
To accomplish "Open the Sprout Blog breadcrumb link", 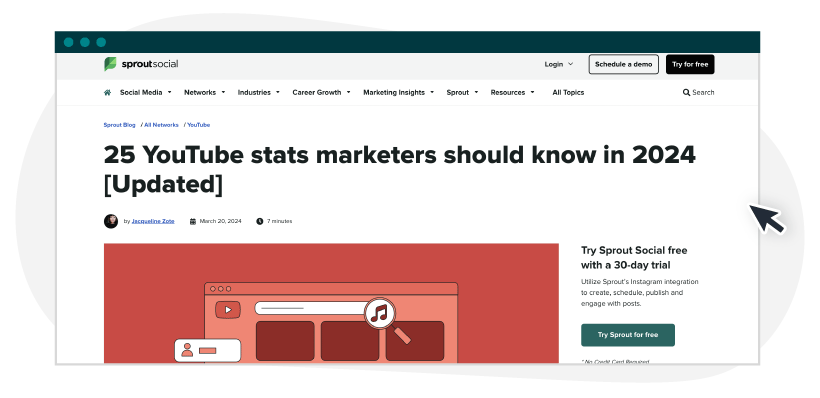I will tap(119, 125).
